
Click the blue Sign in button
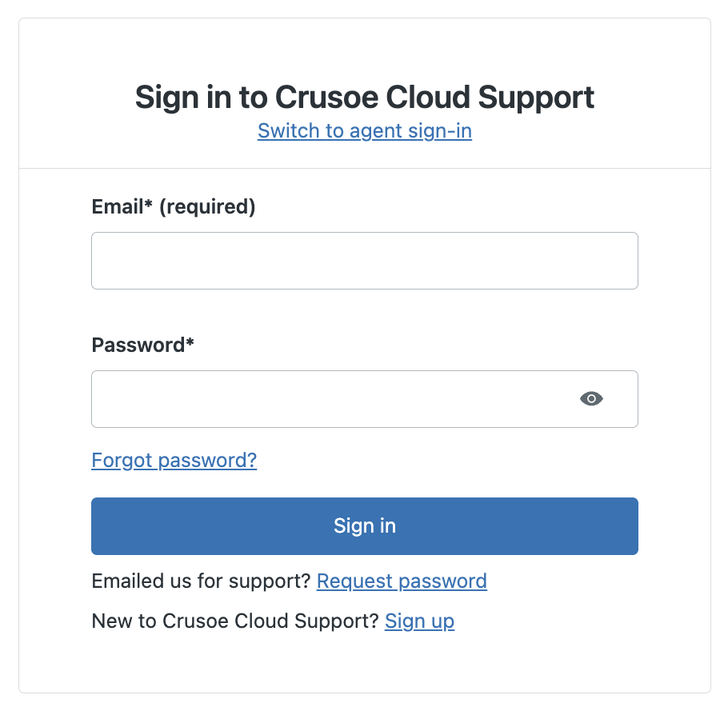tap(365, 526)
